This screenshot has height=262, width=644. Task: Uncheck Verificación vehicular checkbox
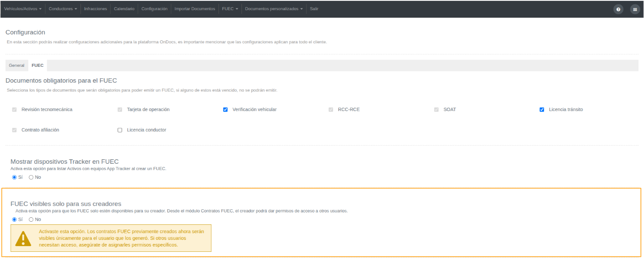point(226,110)
